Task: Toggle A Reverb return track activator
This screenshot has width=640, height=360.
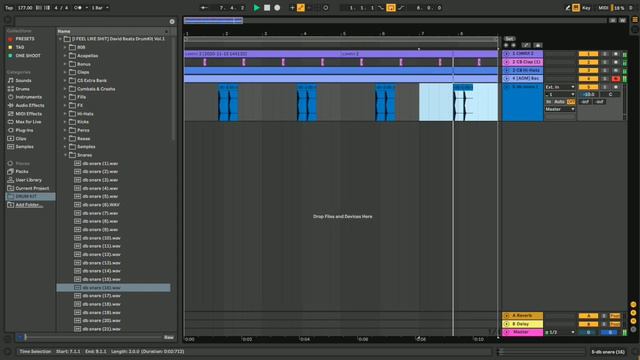Action: [x=588, y=316]
